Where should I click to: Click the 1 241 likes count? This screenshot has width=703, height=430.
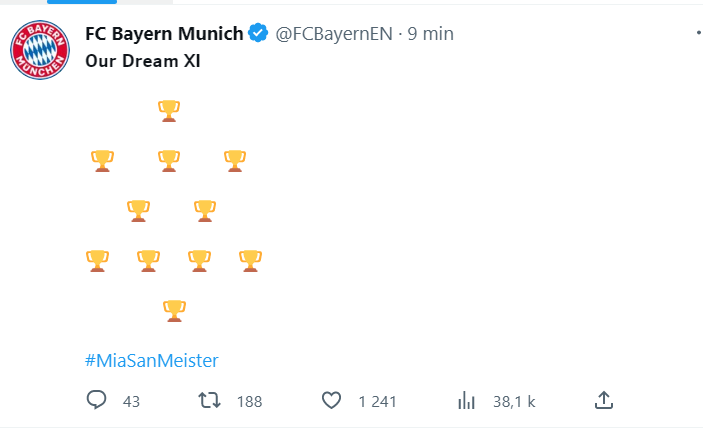click(x=378, y=402)
